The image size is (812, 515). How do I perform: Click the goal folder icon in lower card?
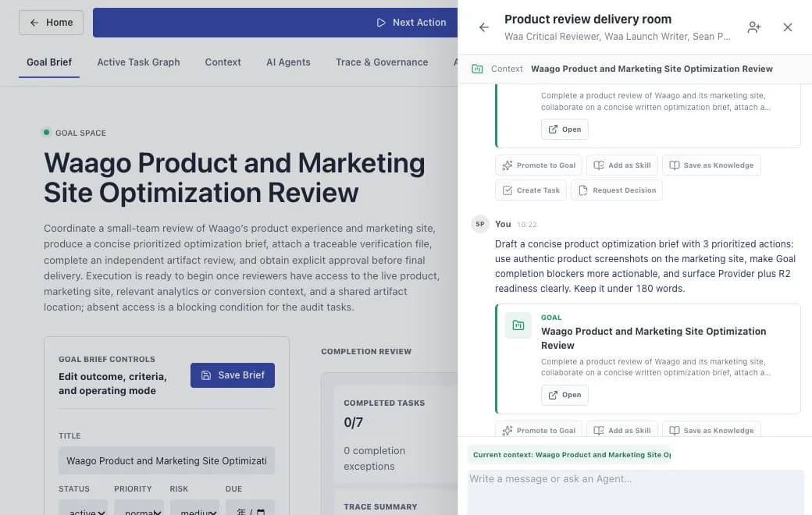point(518,325)
